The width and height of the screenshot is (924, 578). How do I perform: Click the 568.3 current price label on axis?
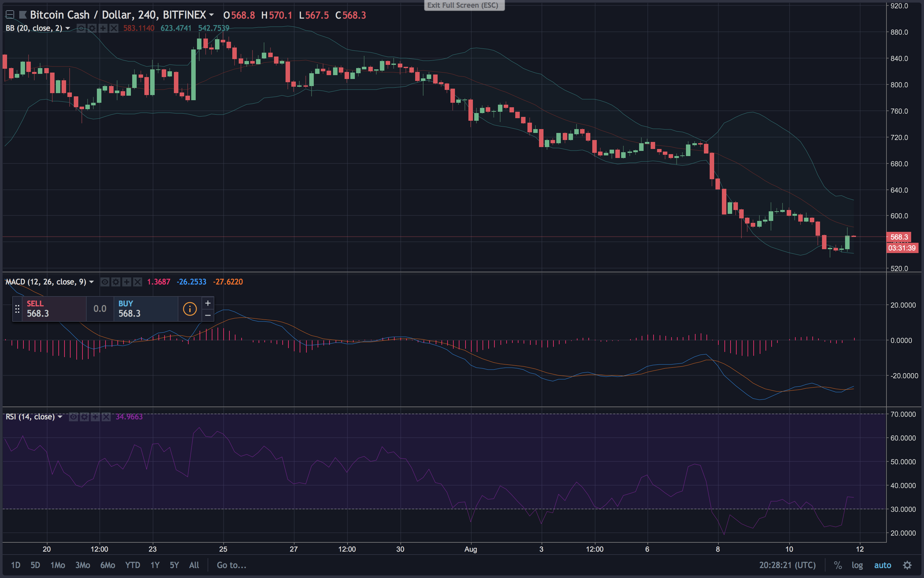pyautogui.click(x=899, y=237)
